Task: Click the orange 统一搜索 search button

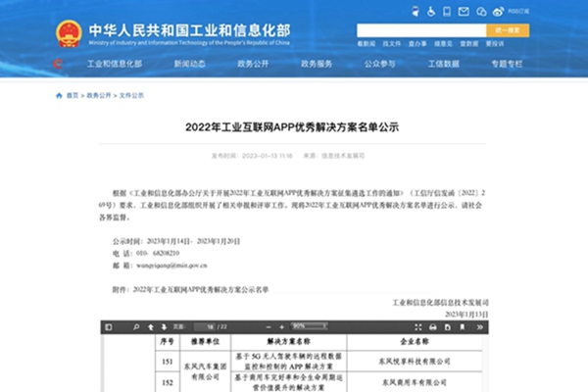Action: [507, 30]
